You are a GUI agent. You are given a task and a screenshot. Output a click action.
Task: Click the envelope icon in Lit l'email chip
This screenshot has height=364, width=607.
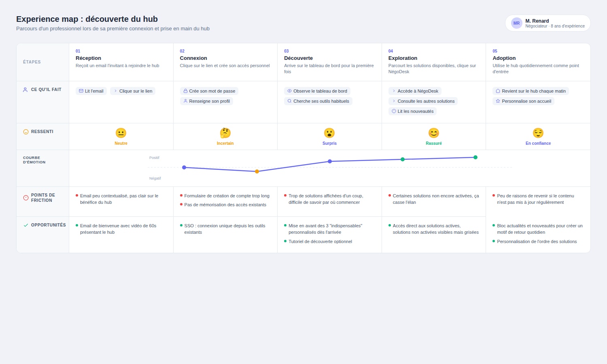click(x=81, y=91)
